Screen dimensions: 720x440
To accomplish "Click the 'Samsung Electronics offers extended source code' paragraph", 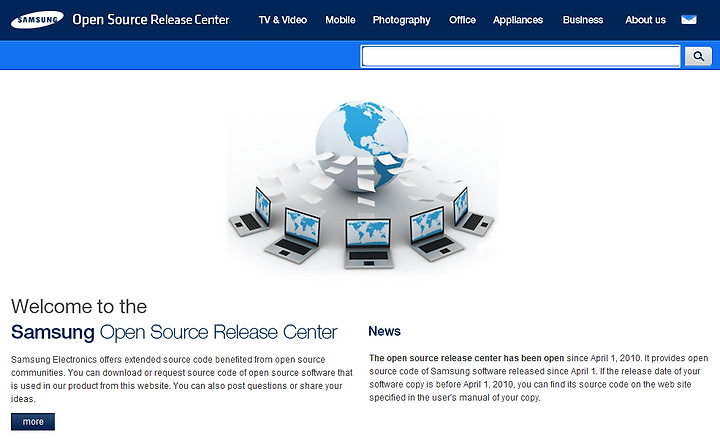I will [x=182, y=379].
